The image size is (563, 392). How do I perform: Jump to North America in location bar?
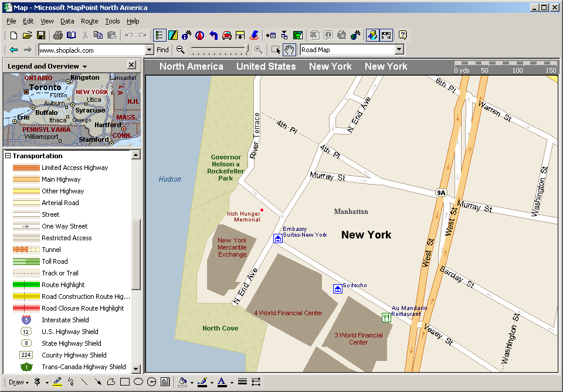coord(191,66)
